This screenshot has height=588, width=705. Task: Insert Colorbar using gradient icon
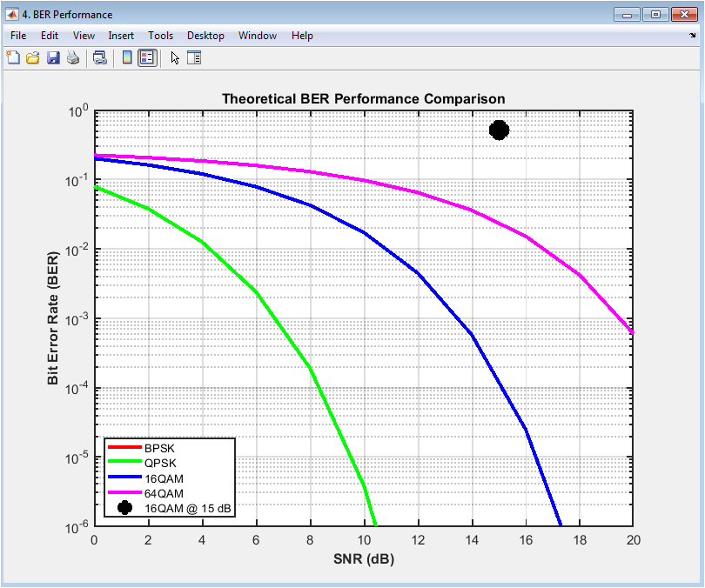[x=127, y=57]
